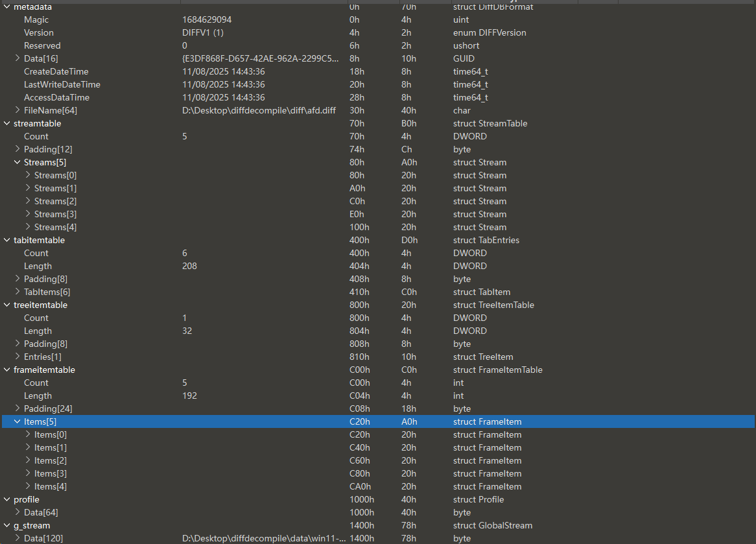Select Items[4] FrameItem row

point(51,486)
